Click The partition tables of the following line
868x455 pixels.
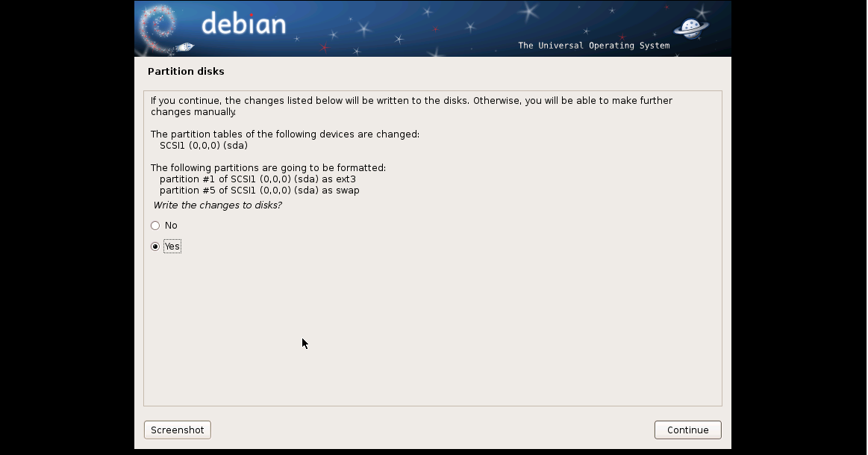tap(285, 134)
